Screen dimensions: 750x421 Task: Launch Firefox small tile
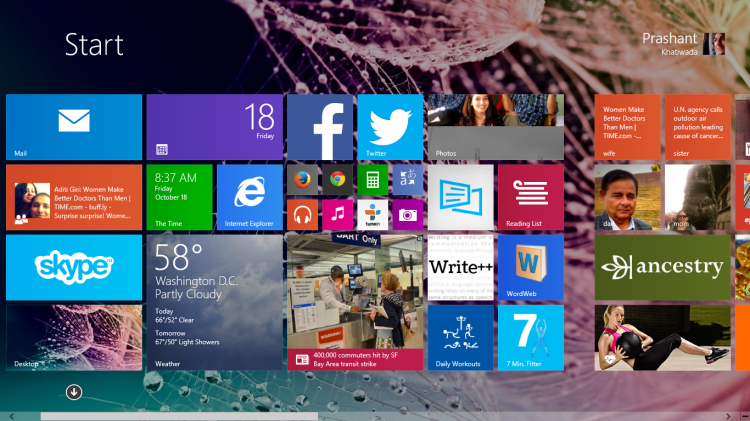point(302,179)
